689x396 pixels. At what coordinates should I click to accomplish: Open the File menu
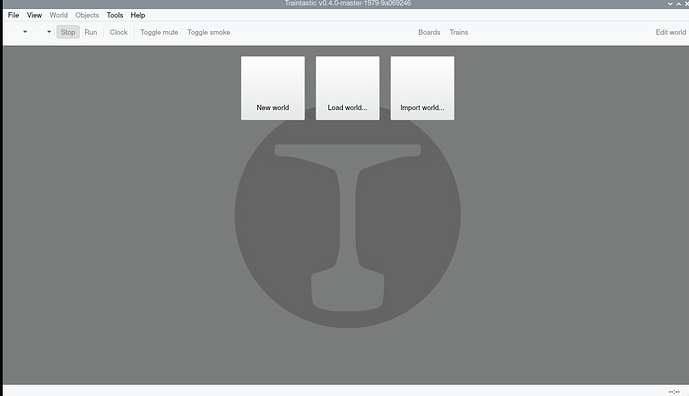pos(14,15)
